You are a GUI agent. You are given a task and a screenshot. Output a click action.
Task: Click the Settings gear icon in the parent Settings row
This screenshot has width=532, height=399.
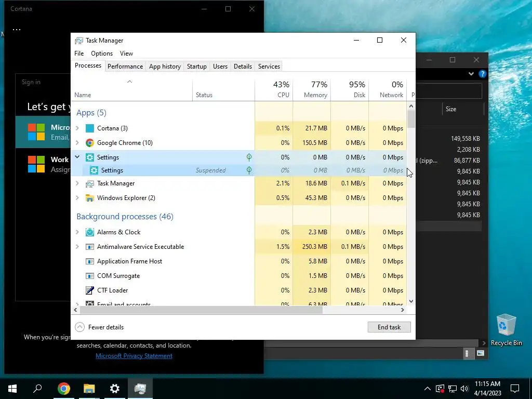[x=89, y=157]
